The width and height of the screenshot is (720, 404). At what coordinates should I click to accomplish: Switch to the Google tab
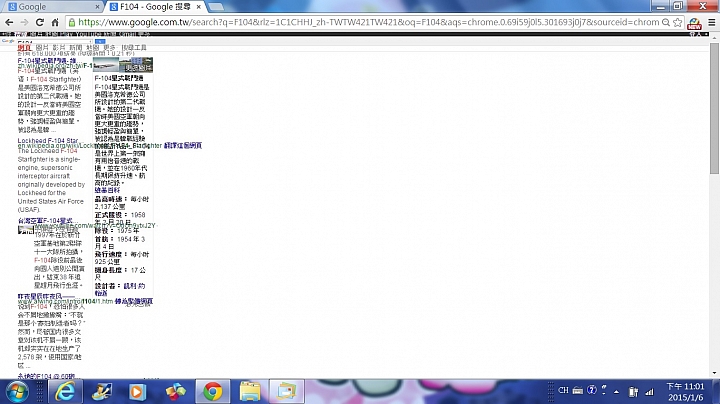click(x=53, y=7)
